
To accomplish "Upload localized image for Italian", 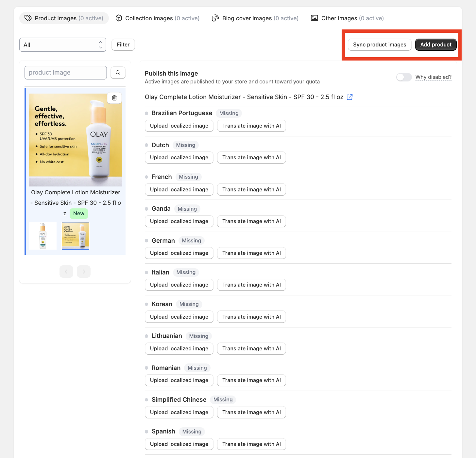I will pos(179,285).
